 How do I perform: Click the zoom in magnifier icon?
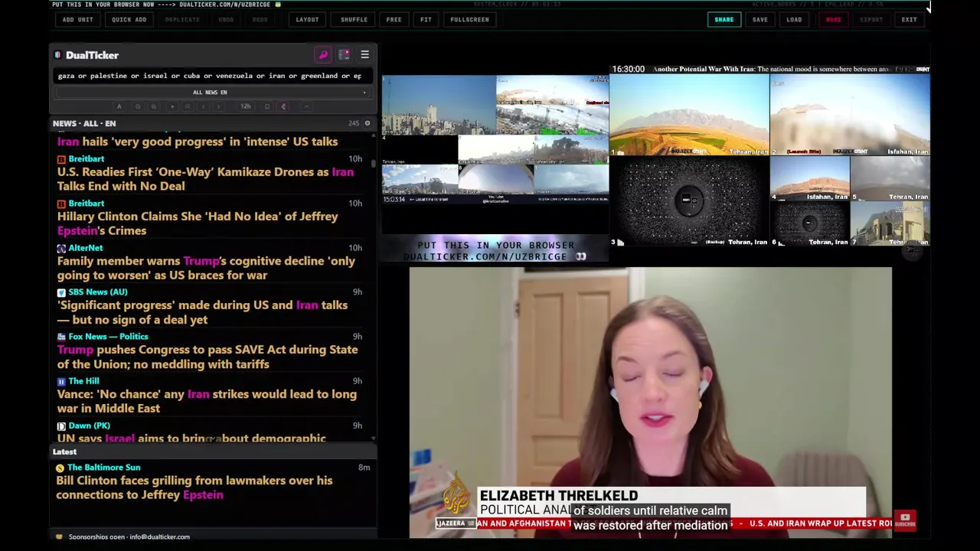(x=154, y=106)
